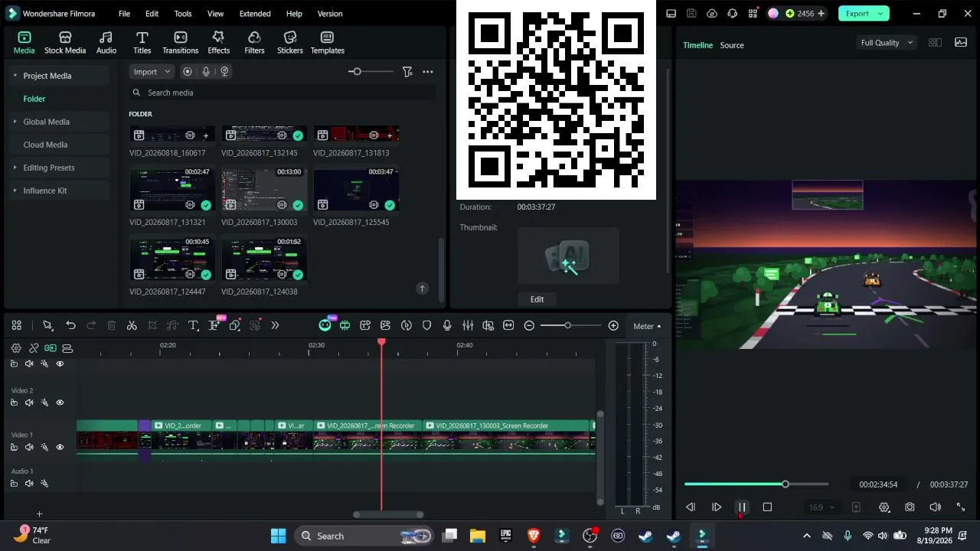This screenshot has width=980, height=551.
Task: Select the VID_20260817_124447 media thumbnail
Action: pyautogui.click(x=172, y=259)
